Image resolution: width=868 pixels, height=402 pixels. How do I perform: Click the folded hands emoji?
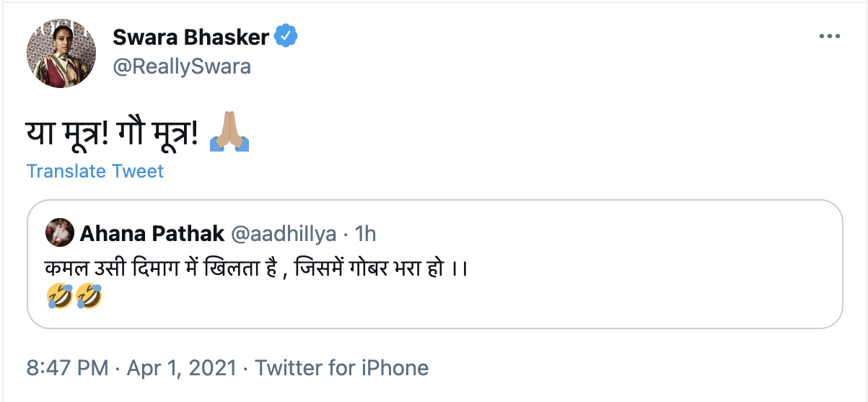pyautogui.click(x=229, y=135)
